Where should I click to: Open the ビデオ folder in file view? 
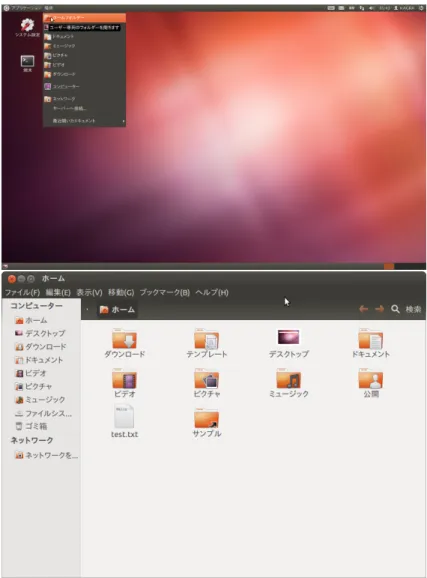[x=125, y=383]
